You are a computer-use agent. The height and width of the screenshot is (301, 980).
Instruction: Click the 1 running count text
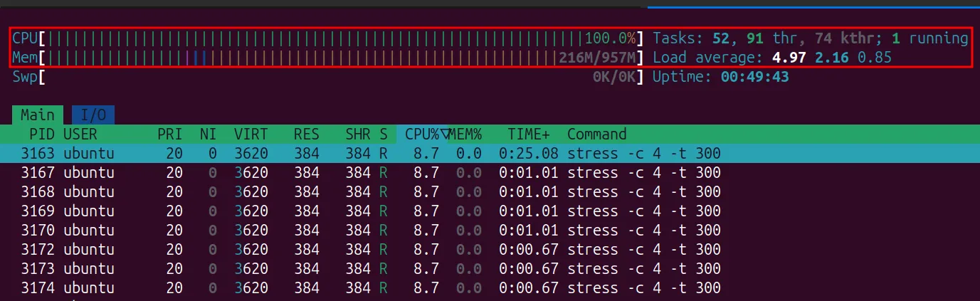[929, 38]
